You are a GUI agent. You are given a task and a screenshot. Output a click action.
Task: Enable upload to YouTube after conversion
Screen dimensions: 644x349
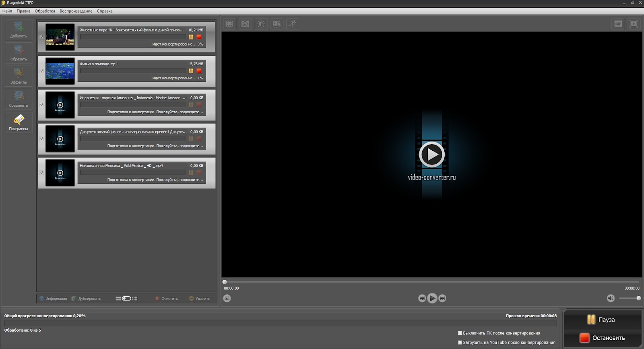(x=460, y=343)
